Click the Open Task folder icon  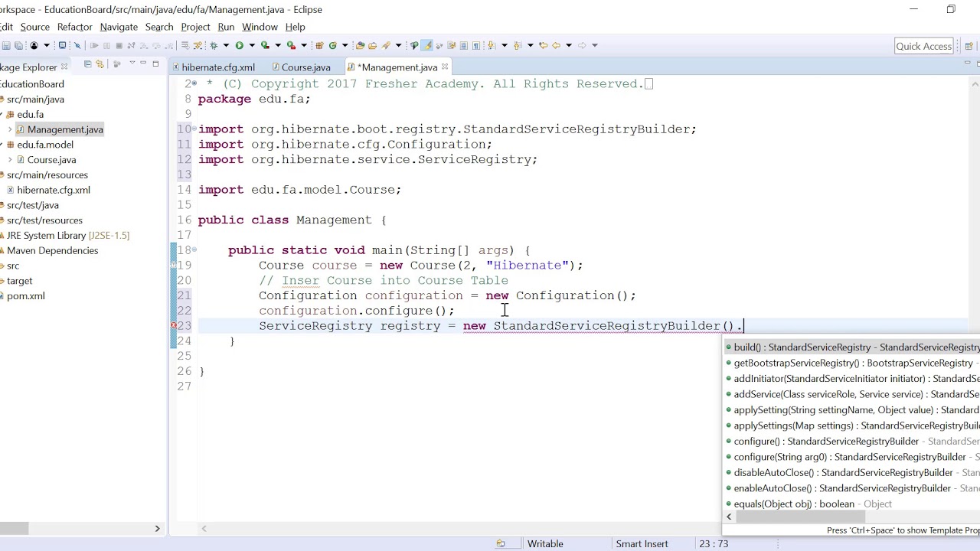click(x=373, y=46)
